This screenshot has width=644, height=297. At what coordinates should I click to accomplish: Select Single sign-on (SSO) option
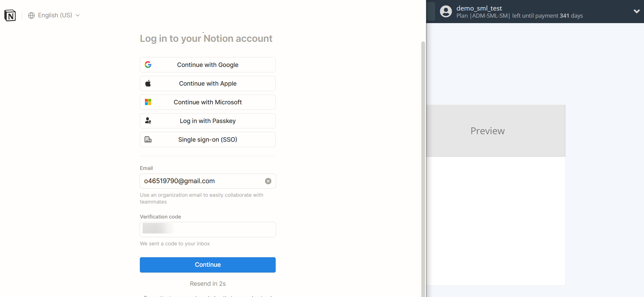[207, 139]
